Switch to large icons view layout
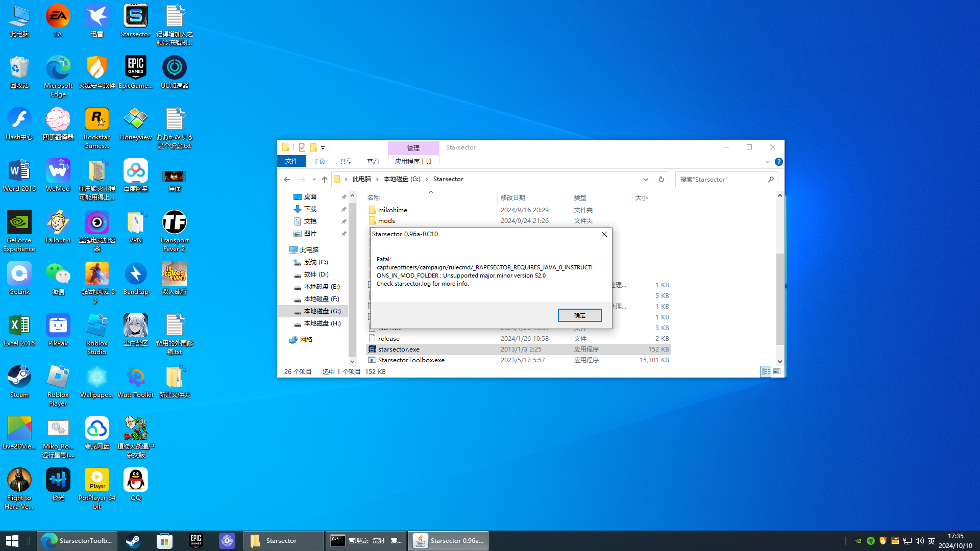The height and width of the screenshot is (551, 980). coord(776,371)
